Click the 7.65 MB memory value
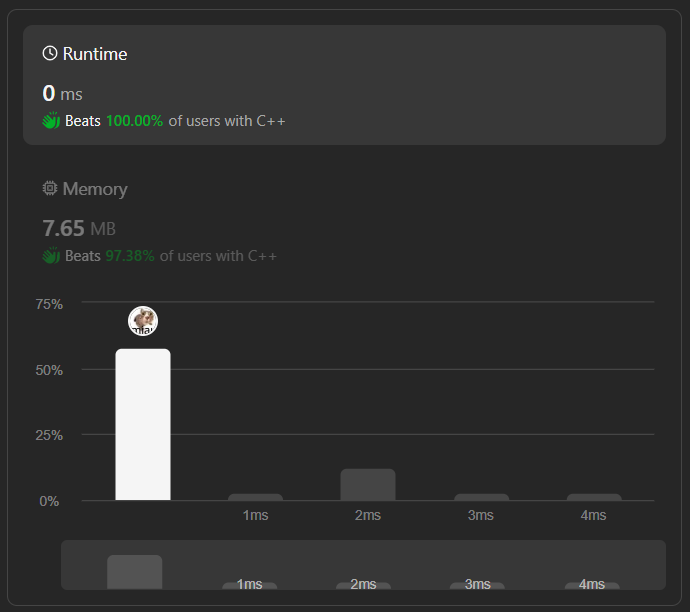 pos(79,228)
